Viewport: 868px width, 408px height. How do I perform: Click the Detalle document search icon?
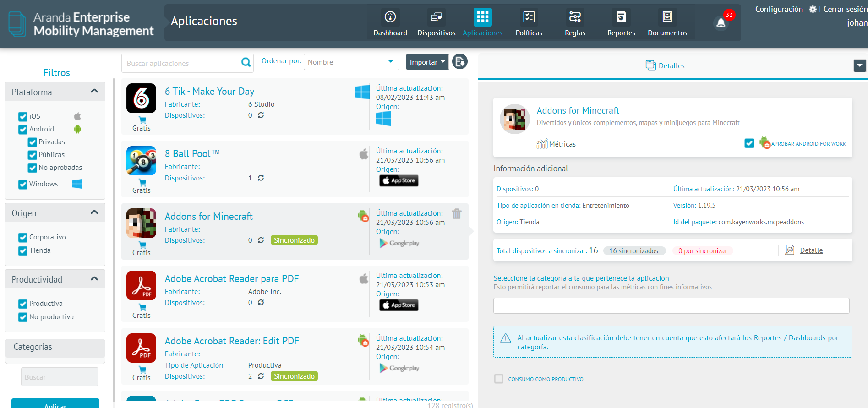[x=790, y=250]
